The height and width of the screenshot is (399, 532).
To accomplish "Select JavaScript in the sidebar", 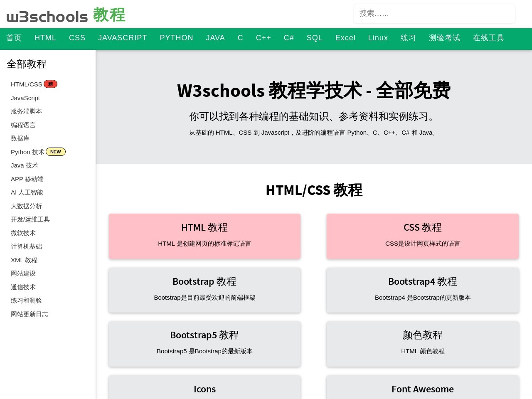I will coord(25,98).
